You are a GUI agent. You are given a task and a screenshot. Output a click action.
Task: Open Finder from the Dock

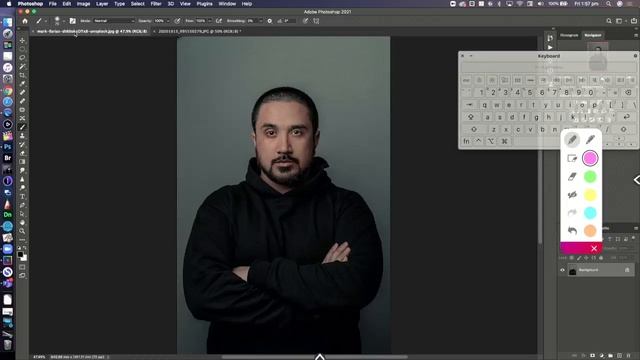(x=7, y=22)
